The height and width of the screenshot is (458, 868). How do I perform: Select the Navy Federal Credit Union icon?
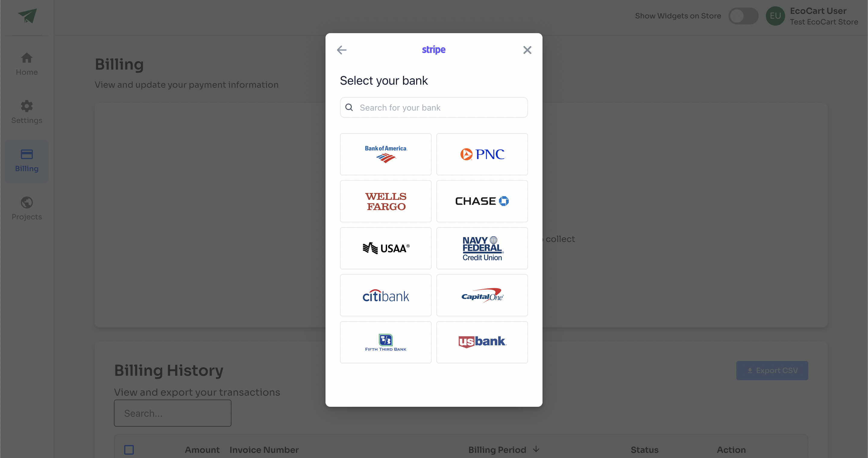click(x=482, y=248)
